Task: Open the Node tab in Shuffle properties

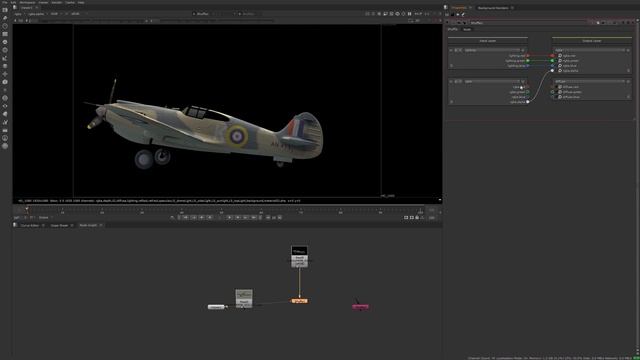Action: [x=467, y=29]
